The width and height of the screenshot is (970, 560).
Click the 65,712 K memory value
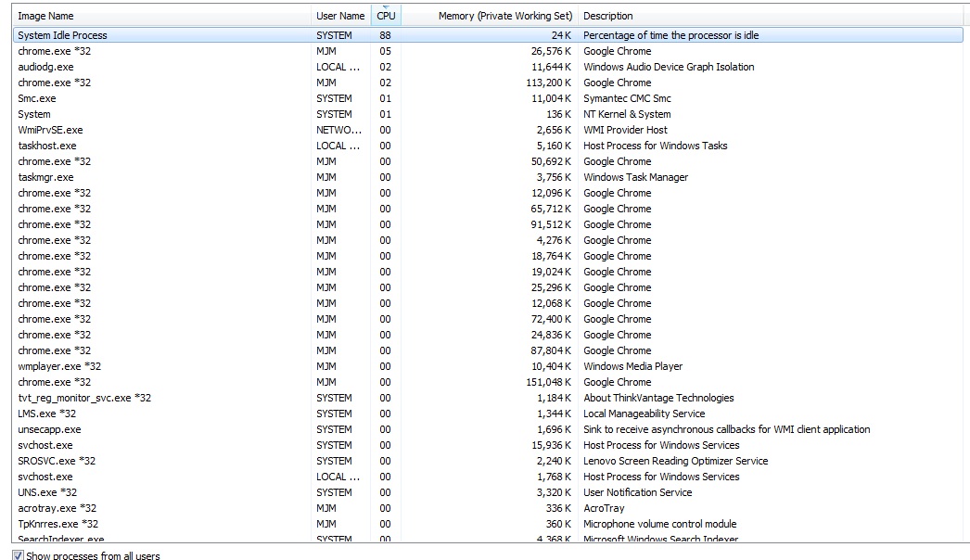pos(551,209)
